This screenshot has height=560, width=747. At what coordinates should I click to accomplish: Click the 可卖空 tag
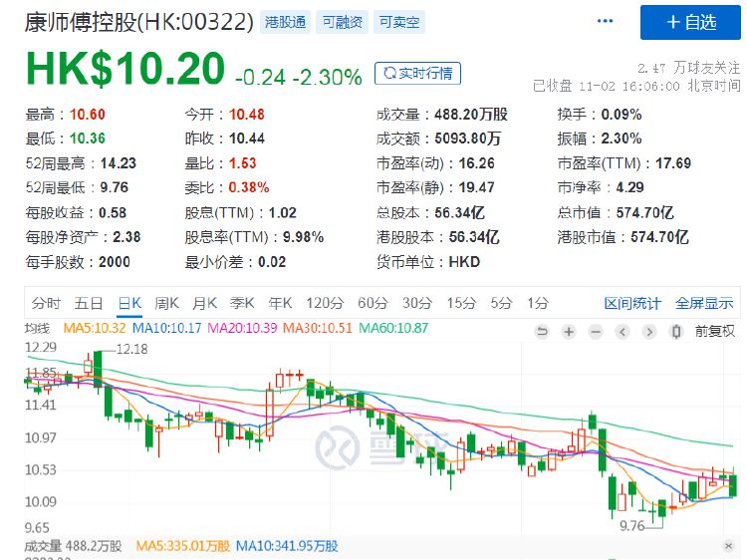click(398, 22)
